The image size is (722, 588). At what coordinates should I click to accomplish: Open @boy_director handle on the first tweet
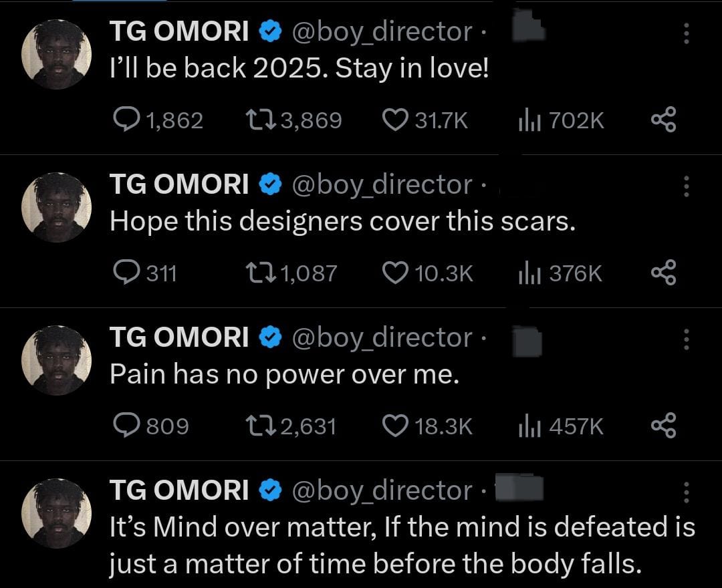pos(382,32)
